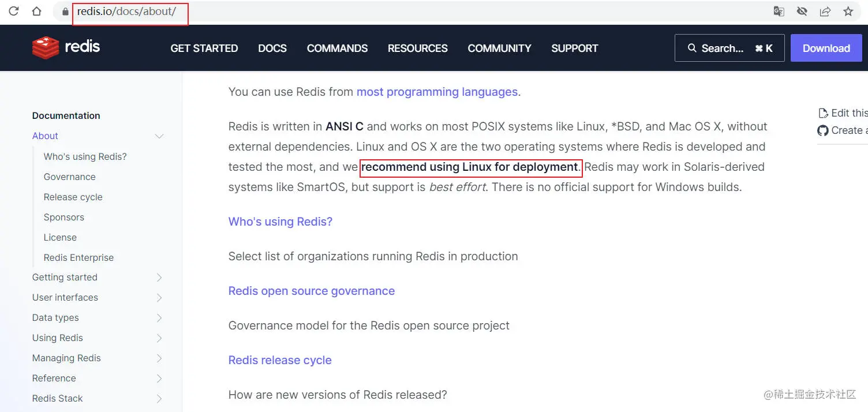Bookmark this page with the star icon
The width and height of the screenshot is (868, 412).
coord(848,12)
